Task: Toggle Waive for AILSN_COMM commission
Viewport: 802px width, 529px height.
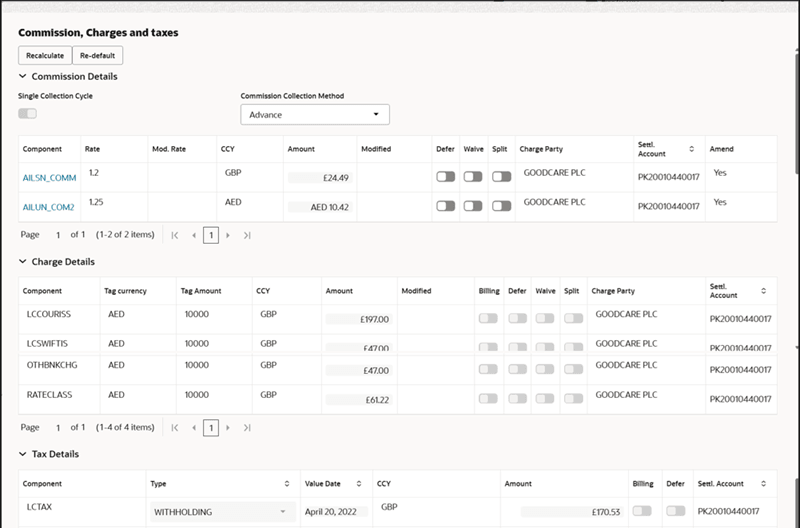Action: 473,177
